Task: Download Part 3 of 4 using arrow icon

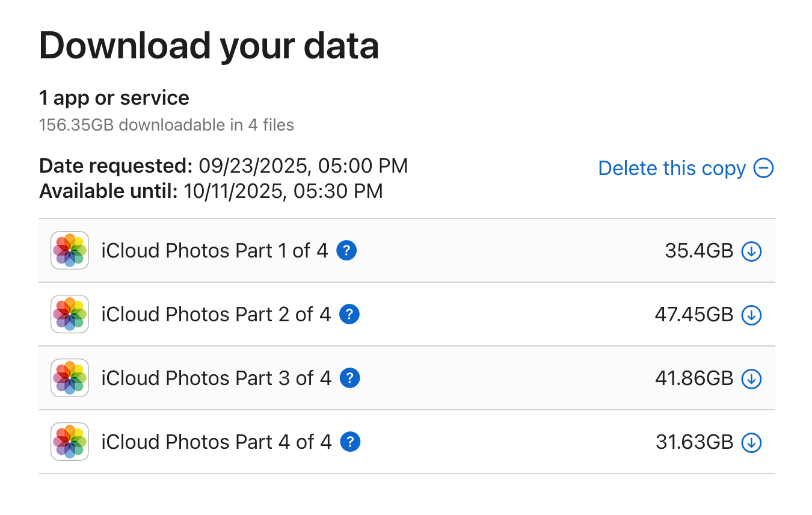Action: (751, 378)
